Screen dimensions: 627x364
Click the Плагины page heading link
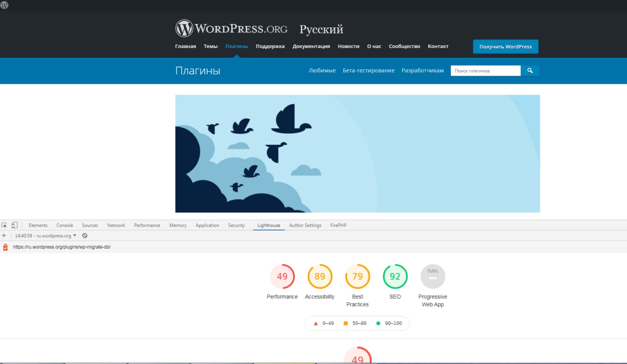[198, 71]
